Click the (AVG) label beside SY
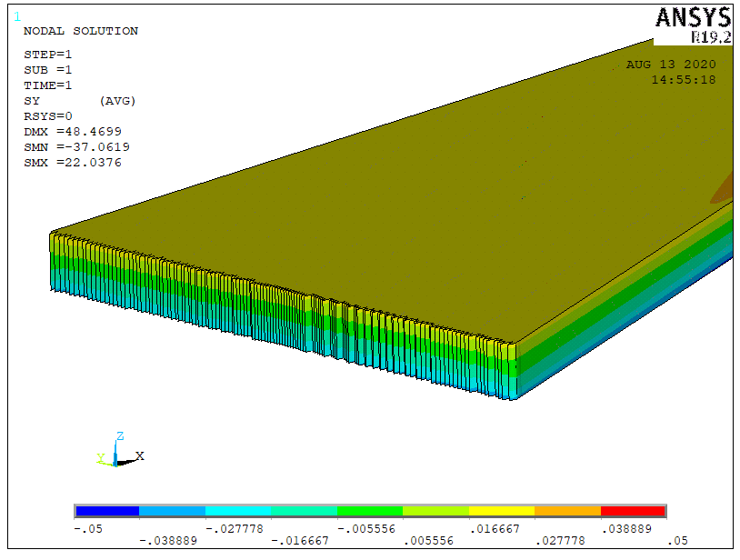Image resolution: width=740 pixels, height=560 pixels. click(x=117, y=101)
